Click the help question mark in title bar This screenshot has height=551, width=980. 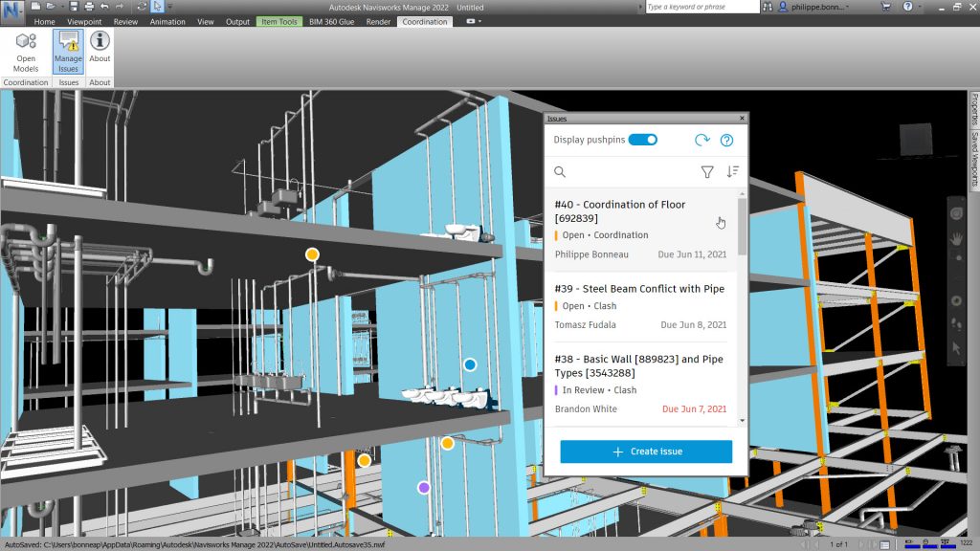[x=907, y=7]
